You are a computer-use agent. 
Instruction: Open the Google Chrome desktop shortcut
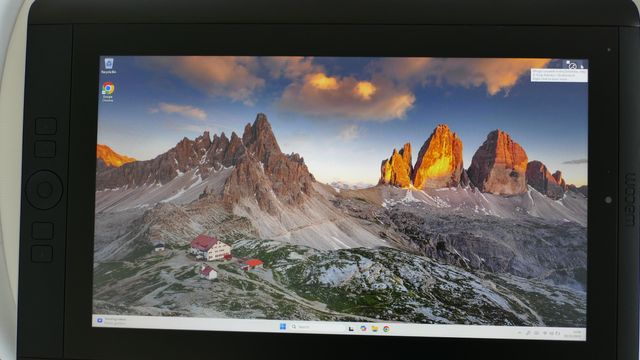[108, 92]
